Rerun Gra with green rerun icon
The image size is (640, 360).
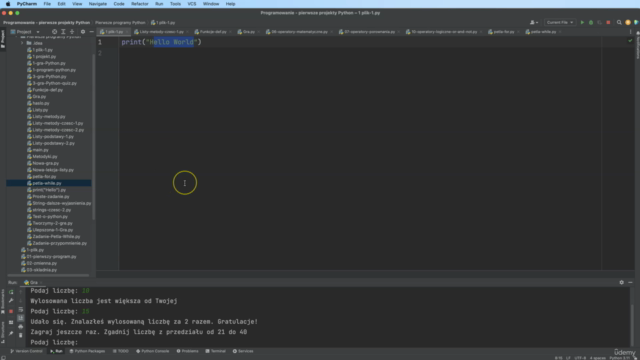[11, 292]
